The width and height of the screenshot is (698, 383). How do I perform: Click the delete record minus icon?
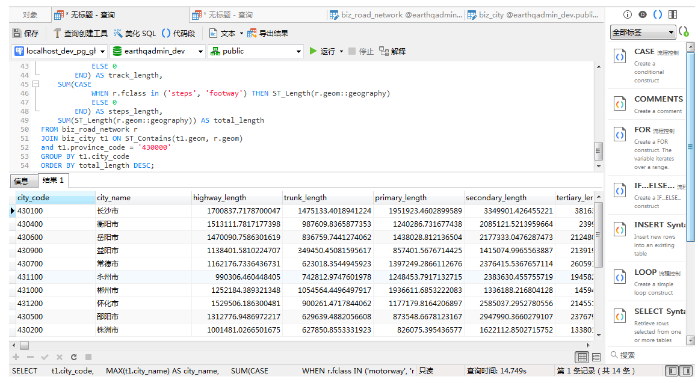coord(30,357)
